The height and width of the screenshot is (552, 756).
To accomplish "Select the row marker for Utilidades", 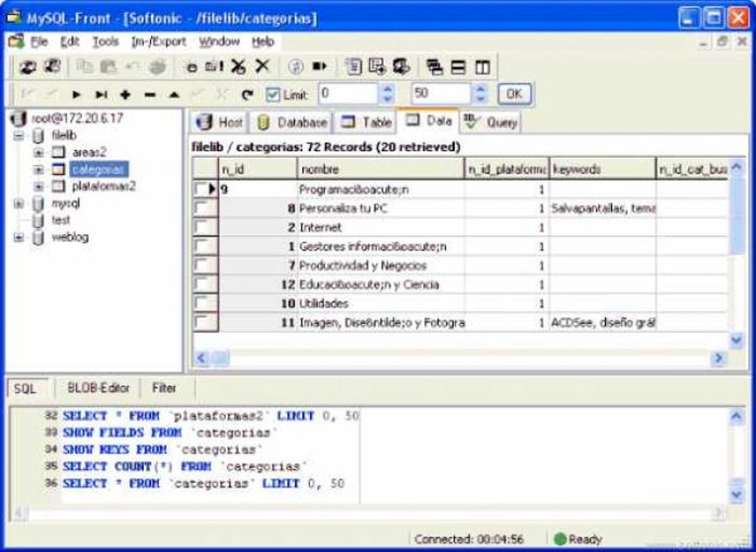I will [x=205, y=303].
